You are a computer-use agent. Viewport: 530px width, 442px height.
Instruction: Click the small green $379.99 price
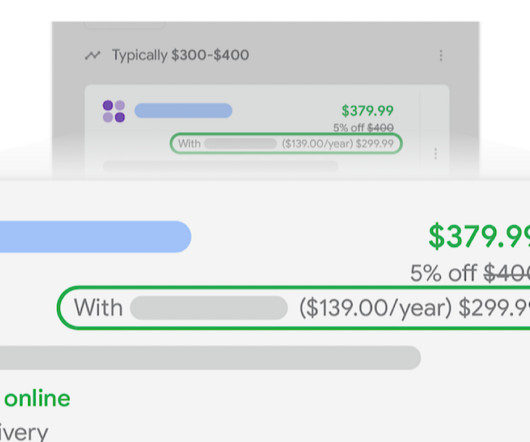(x=367, y=111)
